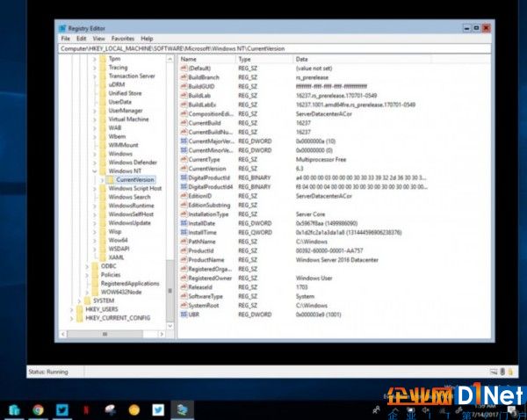527x420 pixels.
Task: Select the UBR DWORD icon
Action: [184, 315]
